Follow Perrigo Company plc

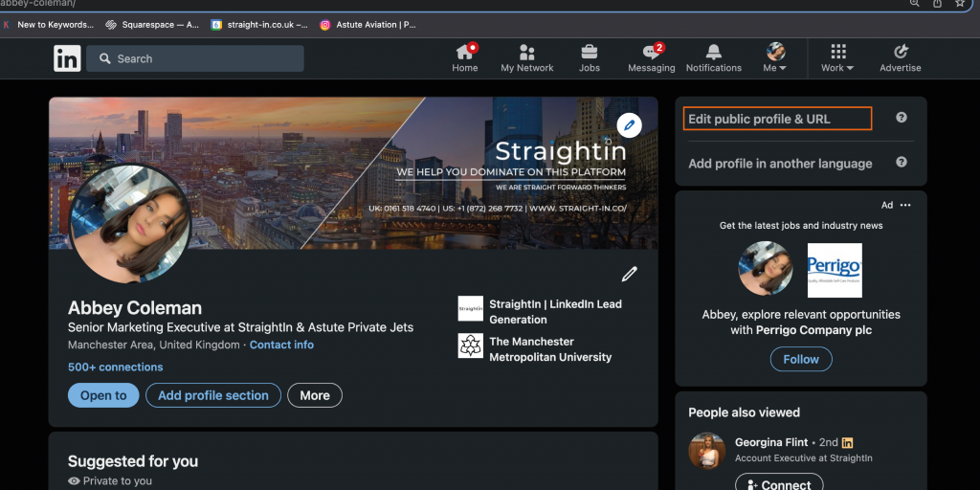click(801, 359)
